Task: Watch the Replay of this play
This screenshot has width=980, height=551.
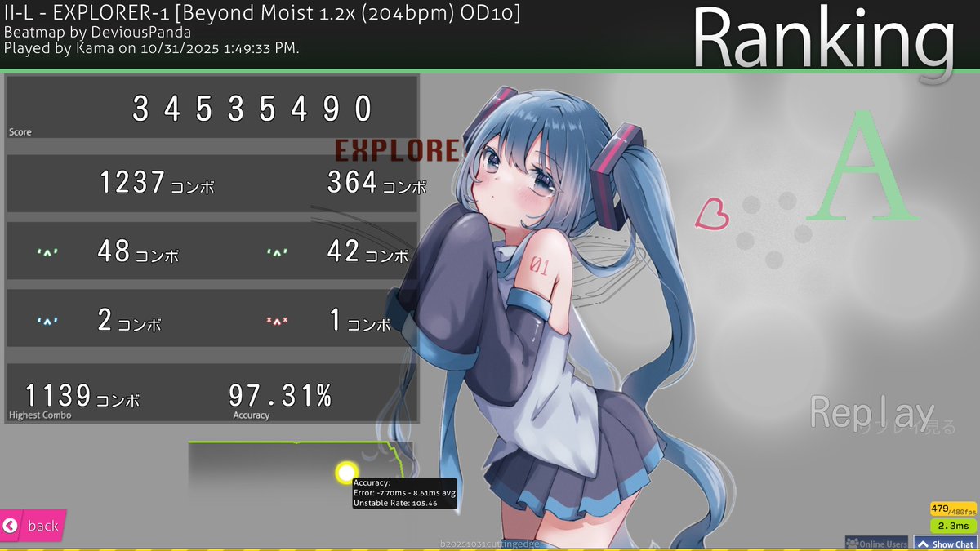Action: 872,413
